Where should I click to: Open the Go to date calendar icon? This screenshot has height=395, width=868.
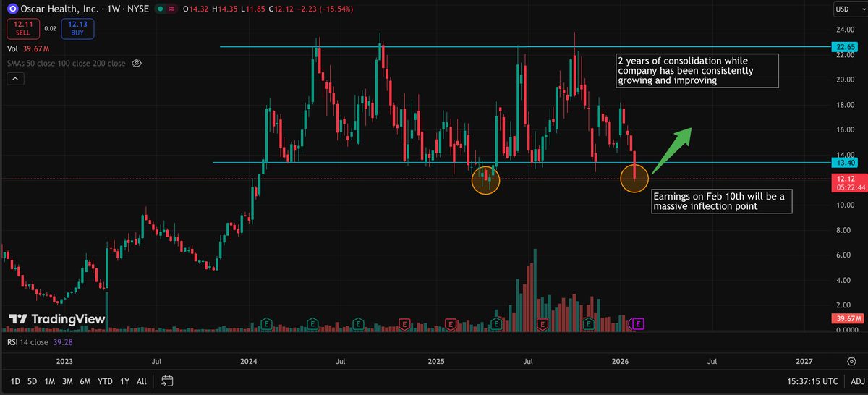(x=167, y=381)
